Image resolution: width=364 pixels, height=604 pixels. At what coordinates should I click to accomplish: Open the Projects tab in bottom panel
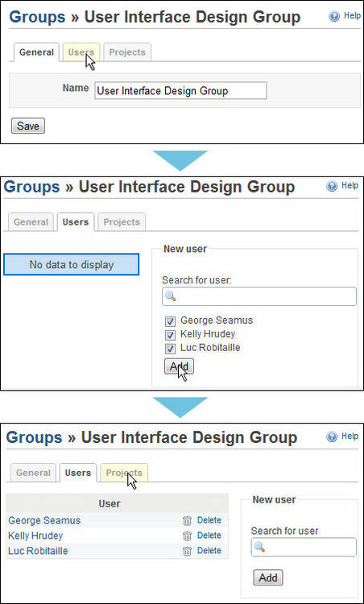pyautogui.click(x=124, y=473)
